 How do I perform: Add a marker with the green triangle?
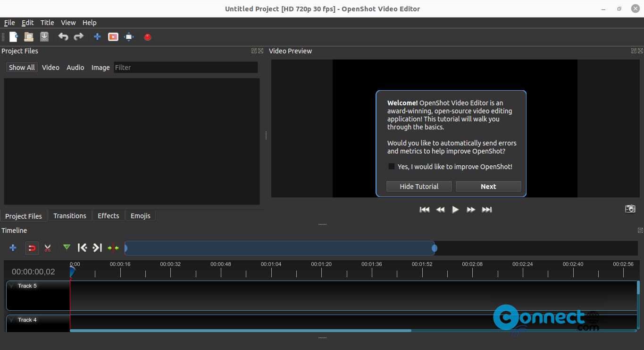(x=67, y=247)
